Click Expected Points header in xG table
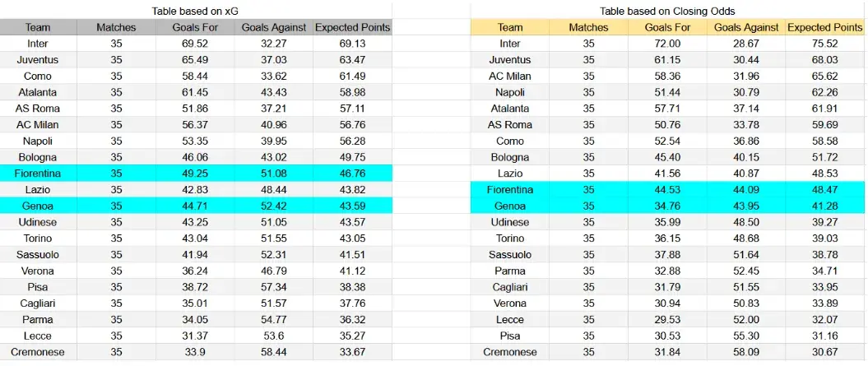 (353, 27)
